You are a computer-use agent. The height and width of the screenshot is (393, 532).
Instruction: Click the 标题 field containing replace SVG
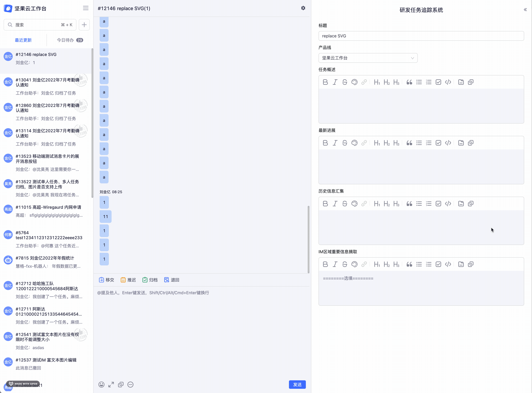(x=421, y=36)
